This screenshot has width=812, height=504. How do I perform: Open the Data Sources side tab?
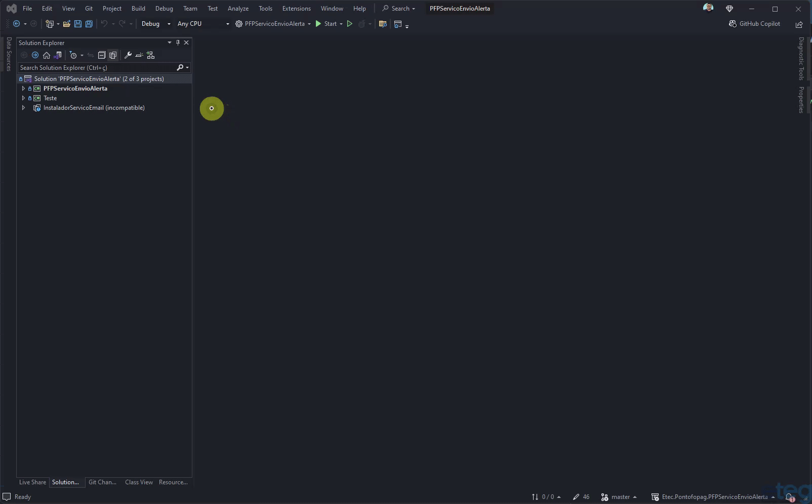click(x=9, y=54)
